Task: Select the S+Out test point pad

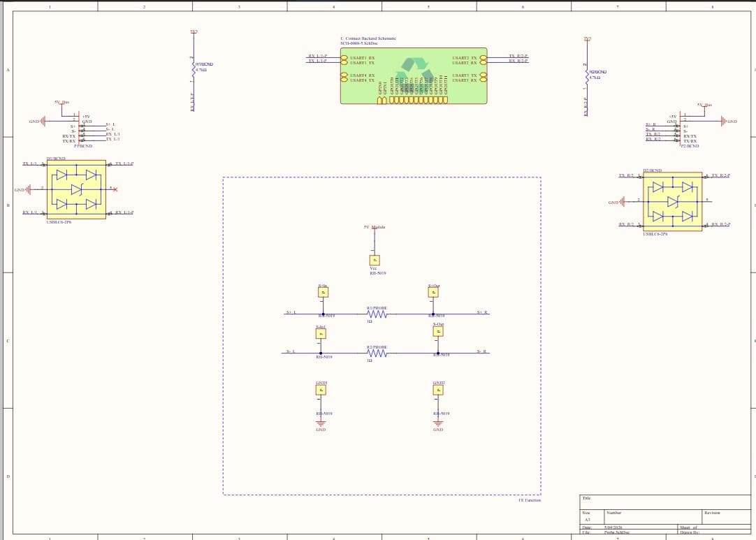Action: coord(433,292)
